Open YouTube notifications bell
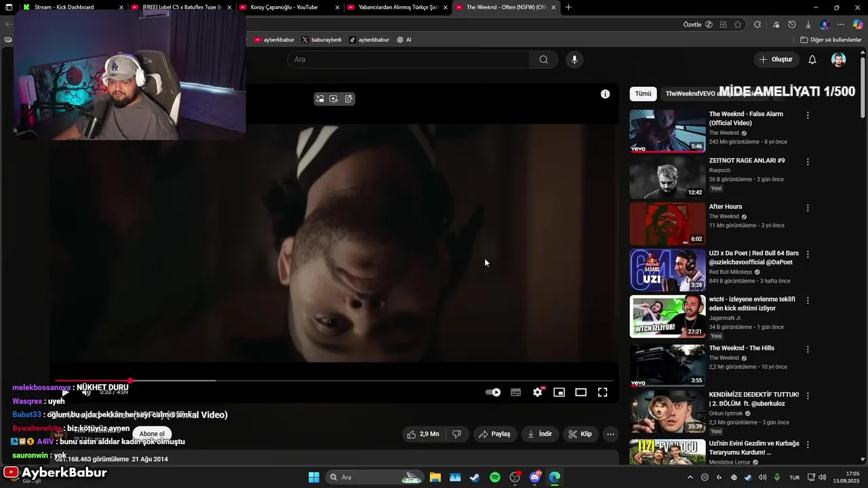The image size is (868, 488). [812, 60]
